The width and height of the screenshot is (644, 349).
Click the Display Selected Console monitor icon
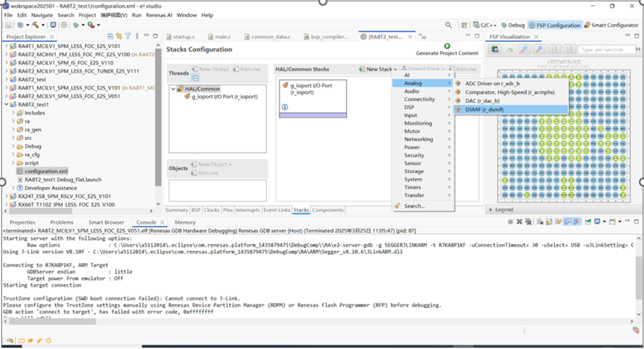click(597, 222)
